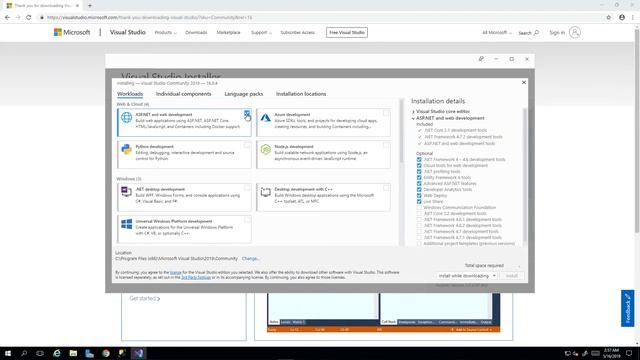The image size is (640, 360).
Task: Click the ASP.NET and web development globe icon
Action: point(127,117)
